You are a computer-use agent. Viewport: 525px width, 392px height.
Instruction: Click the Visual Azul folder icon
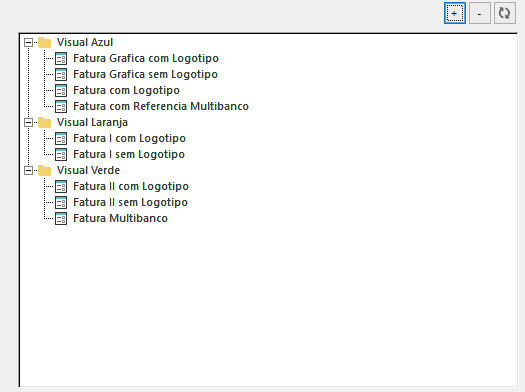[x=45, y=43]
